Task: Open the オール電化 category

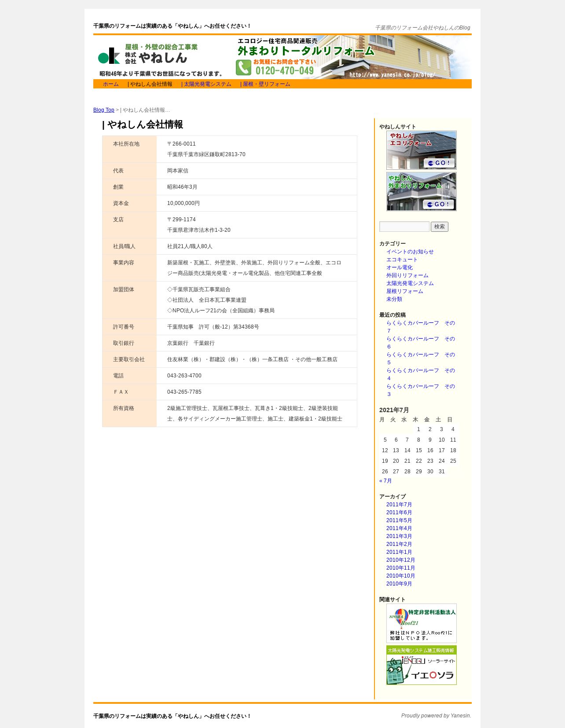Action: pyautogui.click(x=400, y=267)
